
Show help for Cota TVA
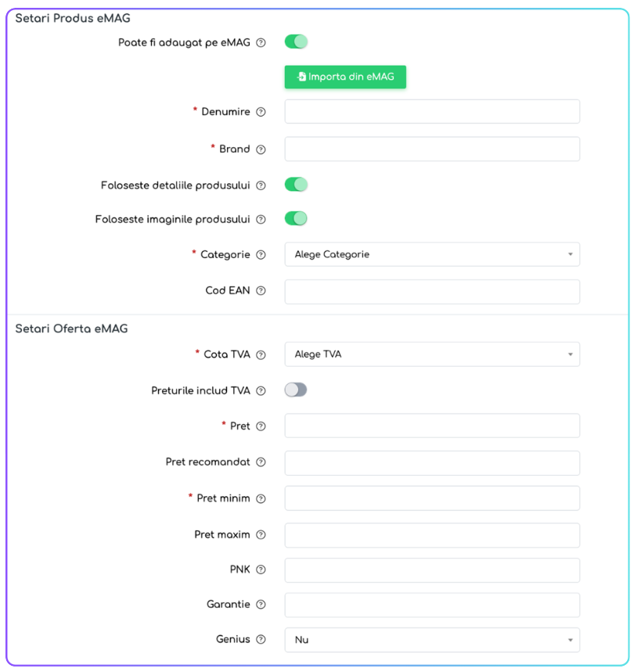pyautogui.click(x=261, y=355)
